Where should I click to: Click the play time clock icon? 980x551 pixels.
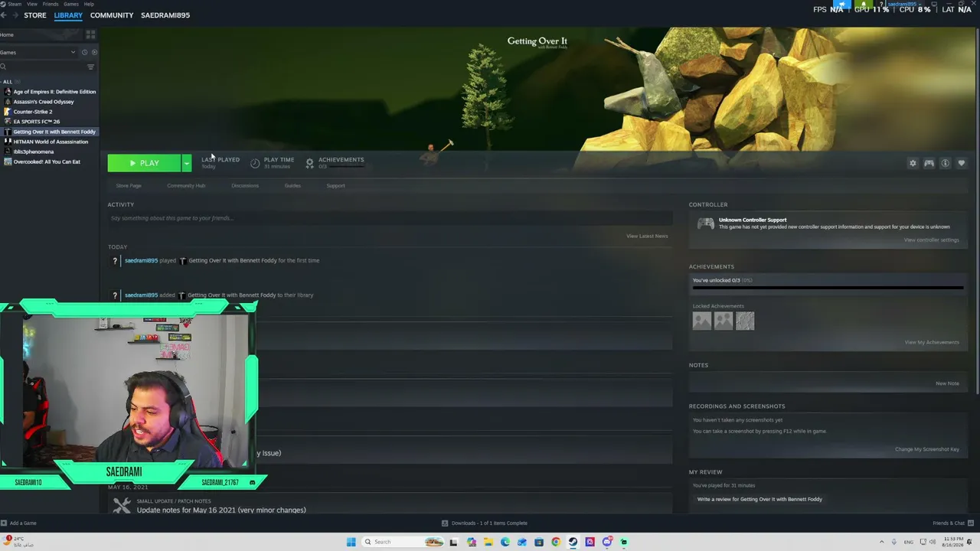[255, 163]
